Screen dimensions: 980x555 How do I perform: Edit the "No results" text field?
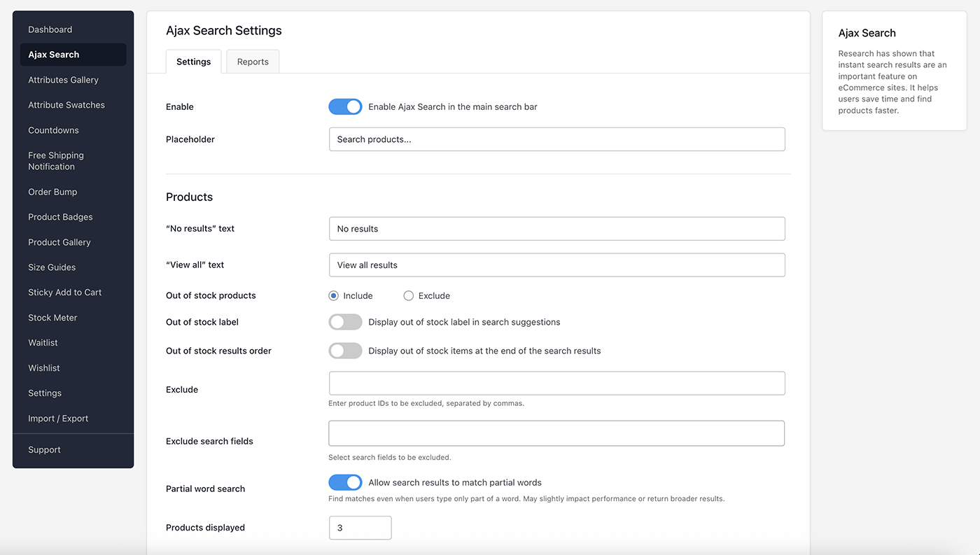pyautogui.click(x=556, y=229)
